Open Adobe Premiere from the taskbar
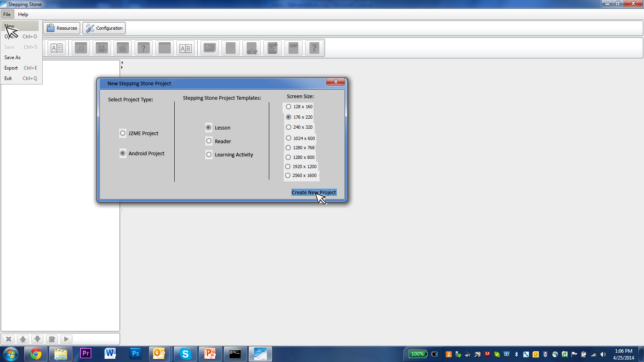The width and height of the screenshot is (644, 362). point(86,354)
